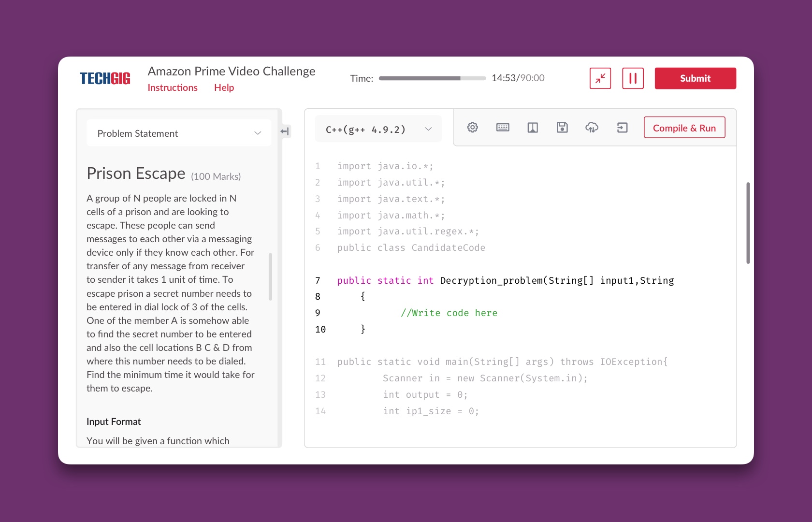Click the import arrow-into-box icon
This screenshot has width=812, height=522.
[622, 128]
